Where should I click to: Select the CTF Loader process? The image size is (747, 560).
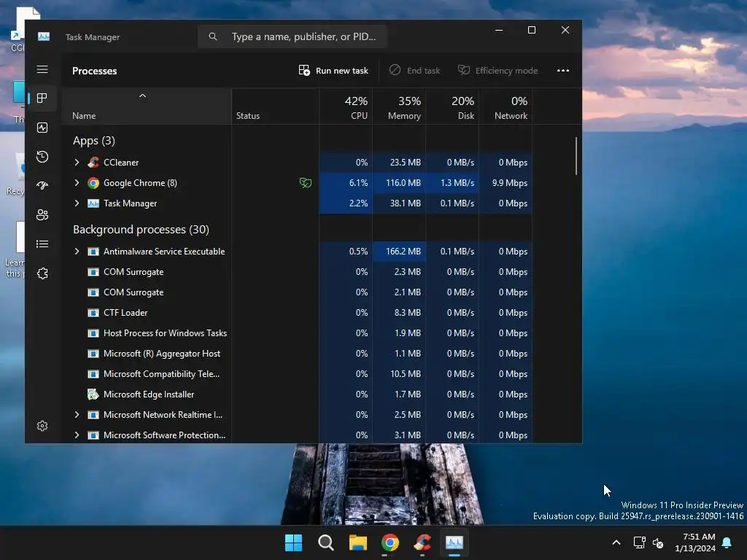298,313
